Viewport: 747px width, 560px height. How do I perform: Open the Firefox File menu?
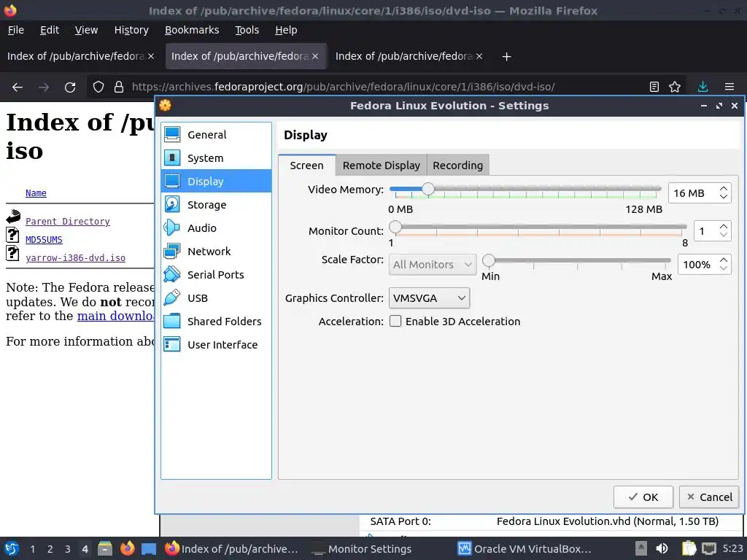16,30
